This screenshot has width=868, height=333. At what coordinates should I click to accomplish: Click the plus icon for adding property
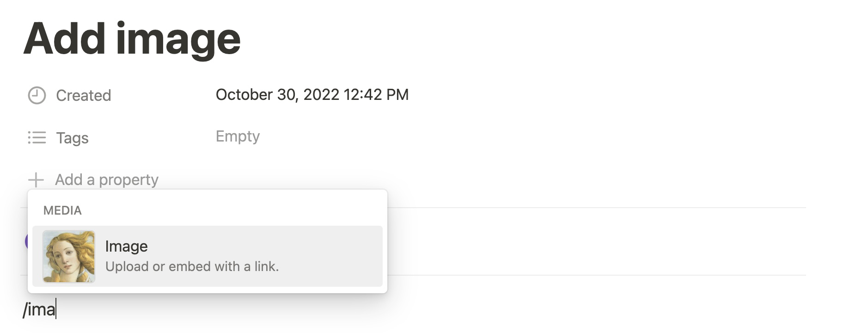(36, 179)
